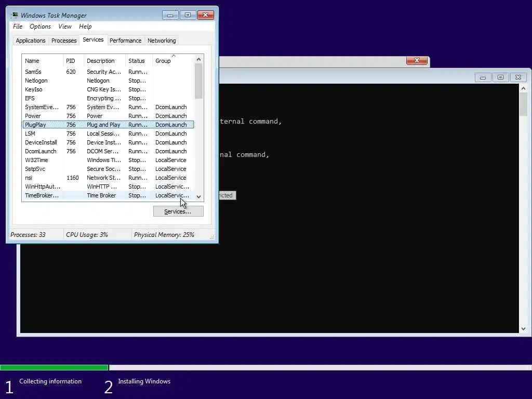The height and width of the screenshot is (399, 532).
Task: Select the DcomLaunch service name
Action: click(x=41, y=151)
